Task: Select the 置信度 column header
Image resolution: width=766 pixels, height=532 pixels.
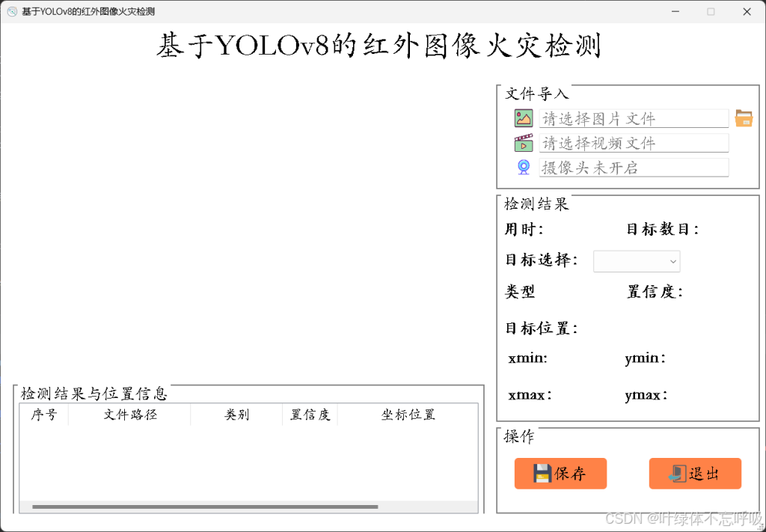Action: click(x=310, y=415)
